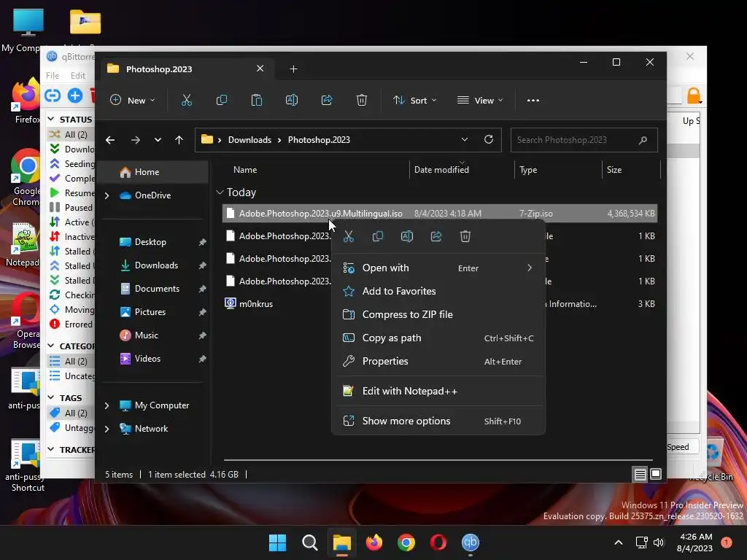
Task: Click Share icon in Explorer toolbar
Action: coord(327,100)
